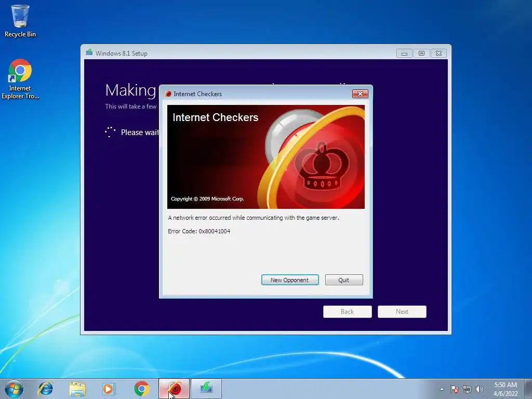Image resolution: width=532 pixels, height=399 pixels.
Task: Select the Internet Explorer Tro... Chrome shortcut
Action: 20,79
